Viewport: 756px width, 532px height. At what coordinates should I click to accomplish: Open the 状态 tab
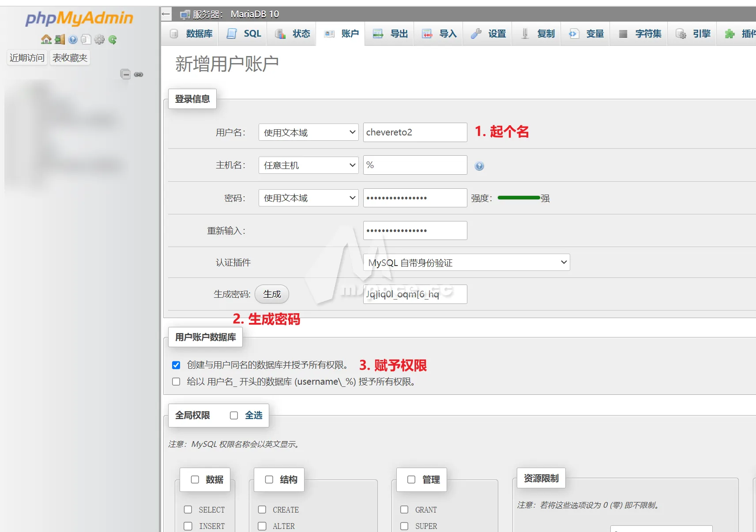click(292, 34)
